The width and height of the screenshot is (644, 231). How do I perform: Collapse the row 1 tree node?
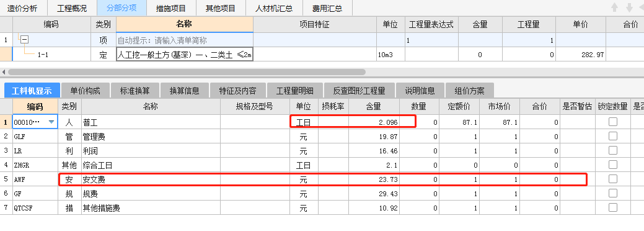[x=25, y=40]
